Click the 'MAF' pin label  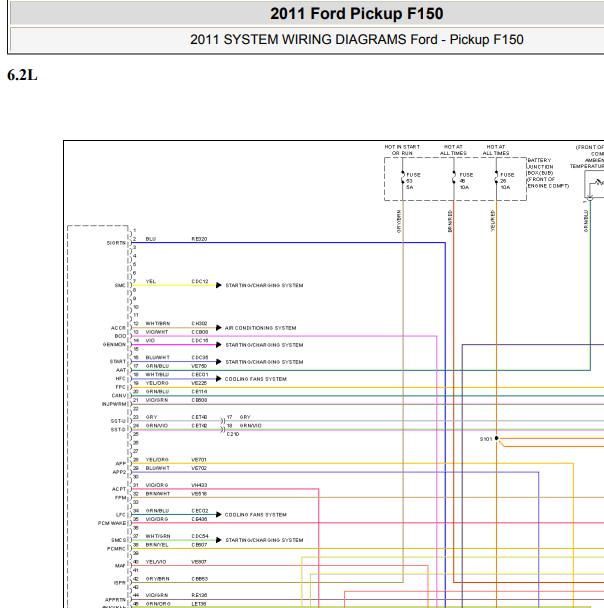(120, 566)
